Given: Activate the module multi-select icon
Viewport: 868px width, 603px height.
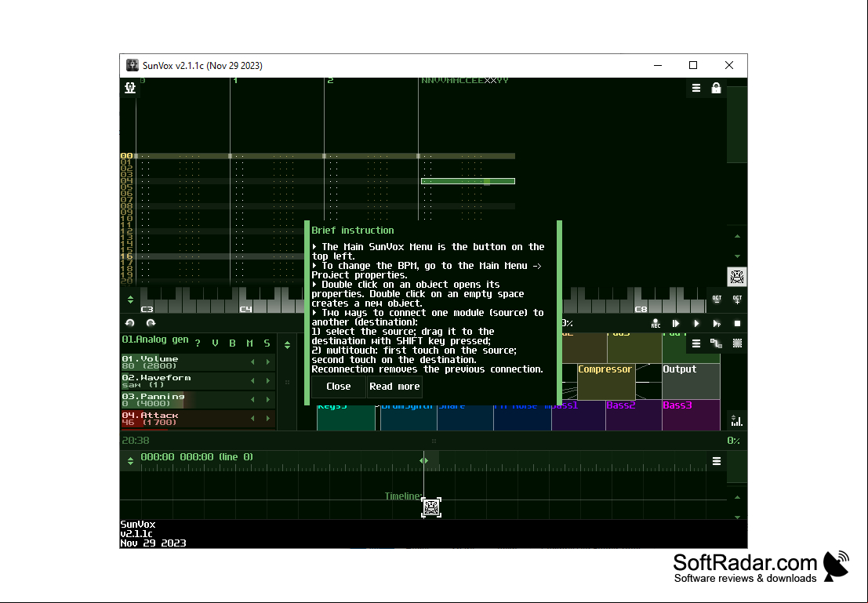Looking at the screenshot, I should pos(737,343).
